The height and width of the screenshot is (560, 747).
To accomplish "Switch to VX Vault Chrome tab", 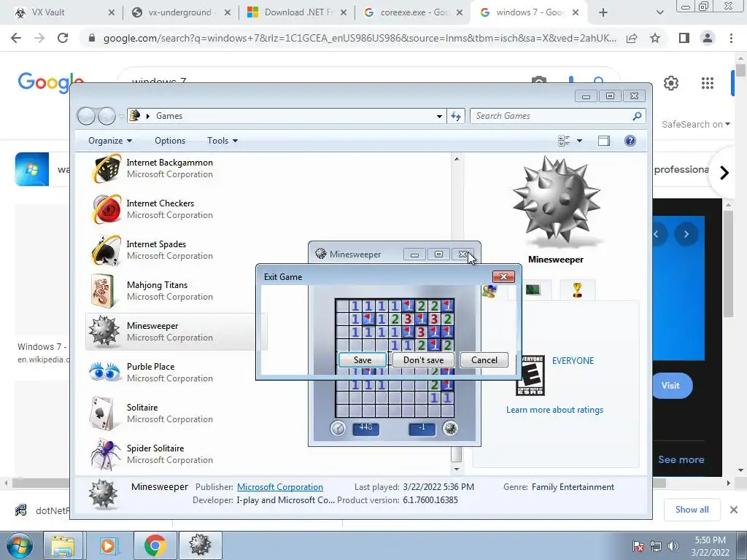I will click(64, 12).
